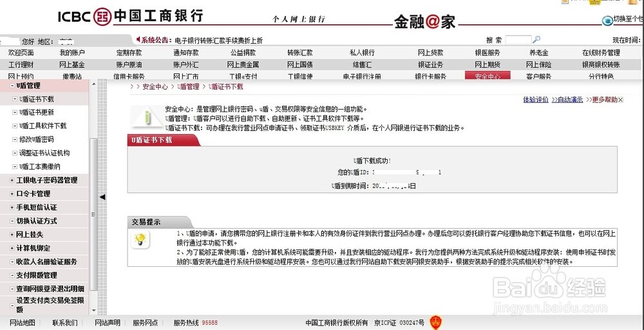The width and height of the screenshot is (644, 330).
Task: Click the lightbulb icon in 交易提示
Action: coord(140,239)
